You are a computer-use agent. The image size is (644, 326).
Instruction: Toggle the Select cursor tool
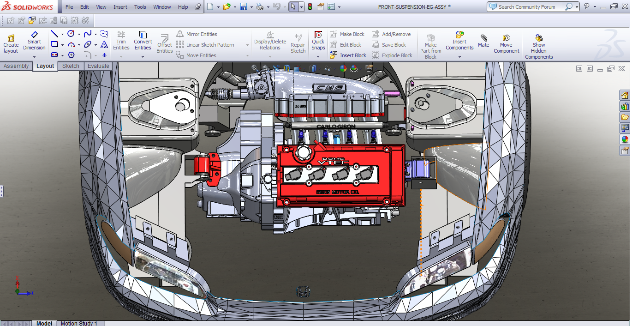[x=293, y=7]
